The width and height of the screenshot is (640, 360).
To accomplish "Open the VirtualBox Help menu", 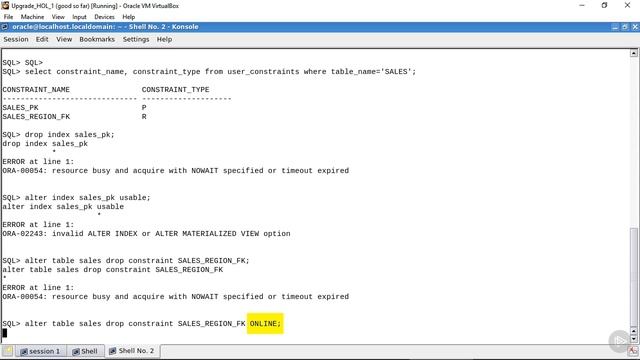I will 129,17.
